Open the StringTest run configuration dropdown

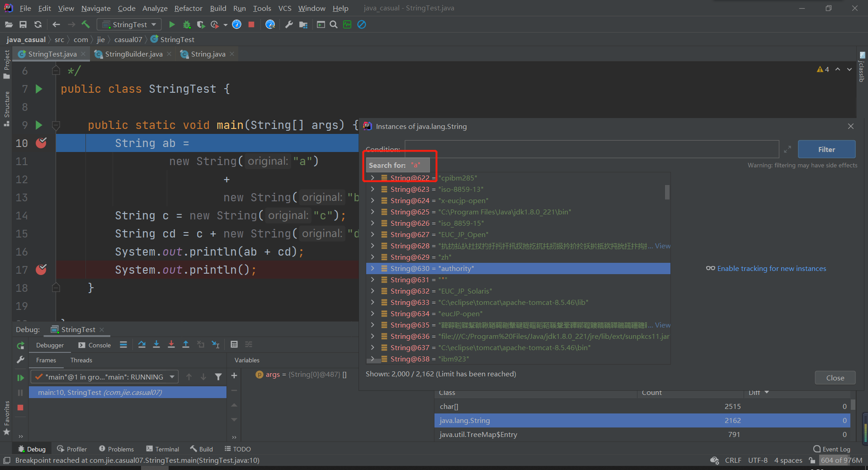129,24
